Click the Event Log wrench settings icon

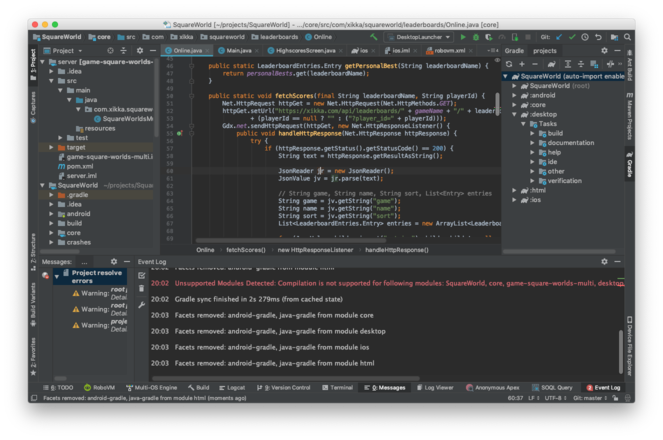click(x=142, y=304)
